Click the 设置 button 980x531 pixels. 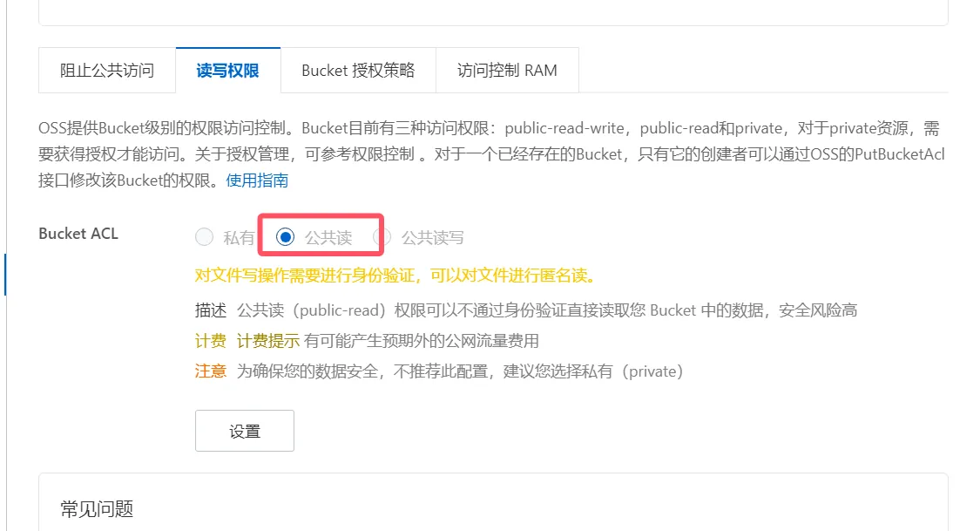pyautogui.click(x=245, y=431)
